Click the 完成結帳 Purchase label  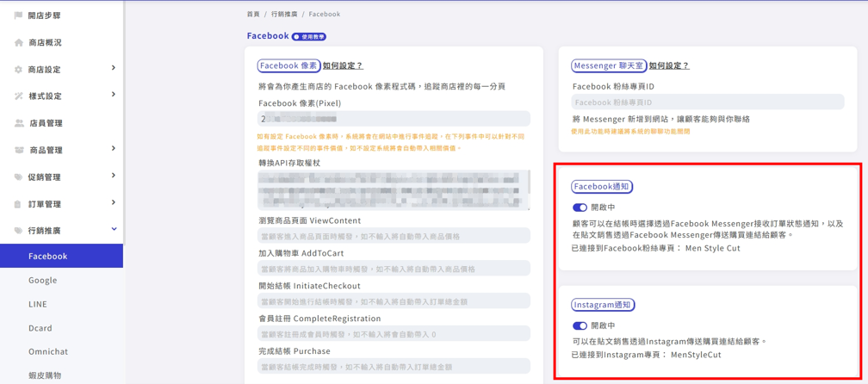(294, 351)
